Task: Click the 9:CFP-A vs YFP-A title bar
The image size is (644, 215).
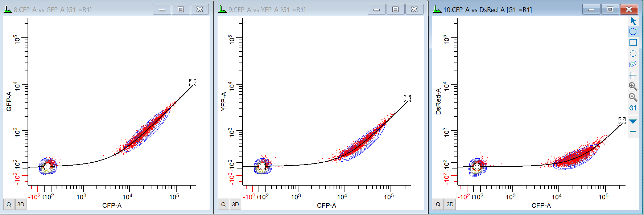Action: (x=267, y=10)
